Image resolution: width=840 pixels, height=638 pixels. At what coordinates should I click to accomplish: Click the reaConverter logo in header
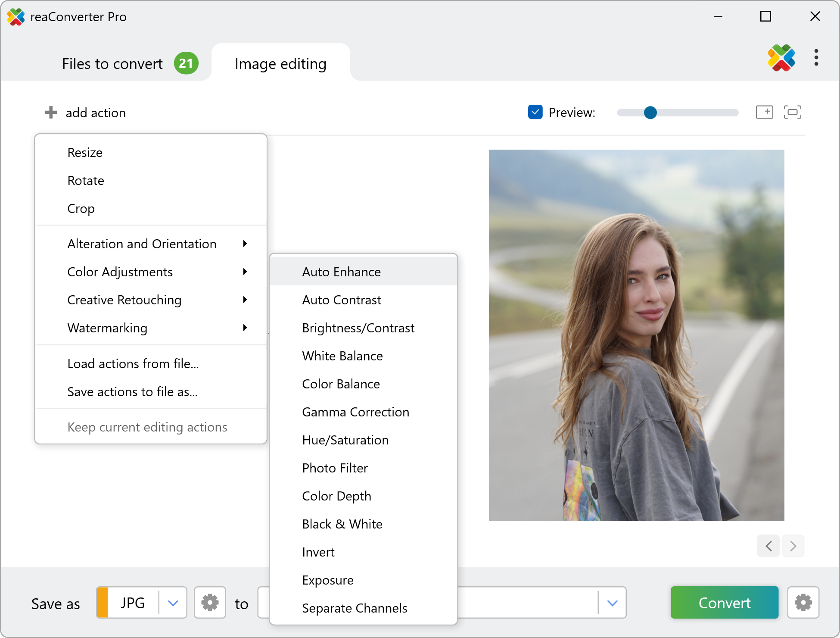click(781, 58)
